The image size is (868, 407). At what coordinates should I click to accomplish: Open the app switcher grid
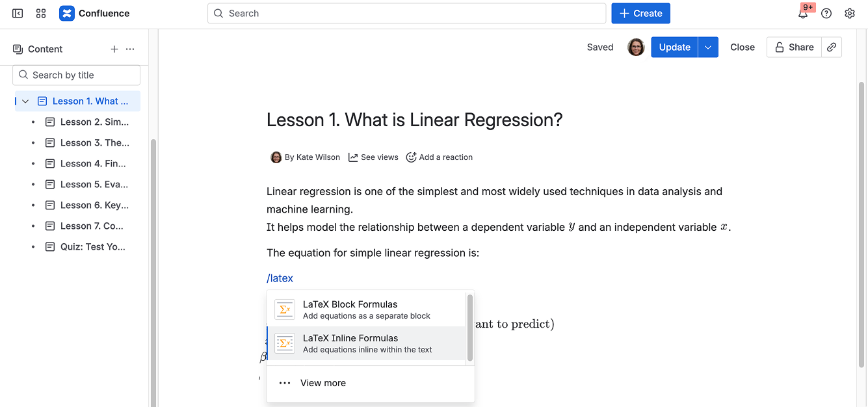(41, 13)
